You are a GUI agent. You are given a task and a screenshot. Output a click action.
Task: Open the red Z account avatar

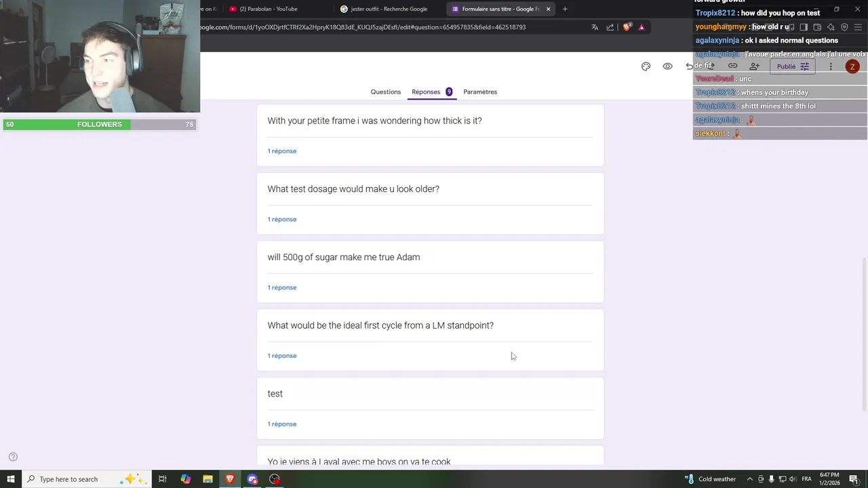point(852,66)
